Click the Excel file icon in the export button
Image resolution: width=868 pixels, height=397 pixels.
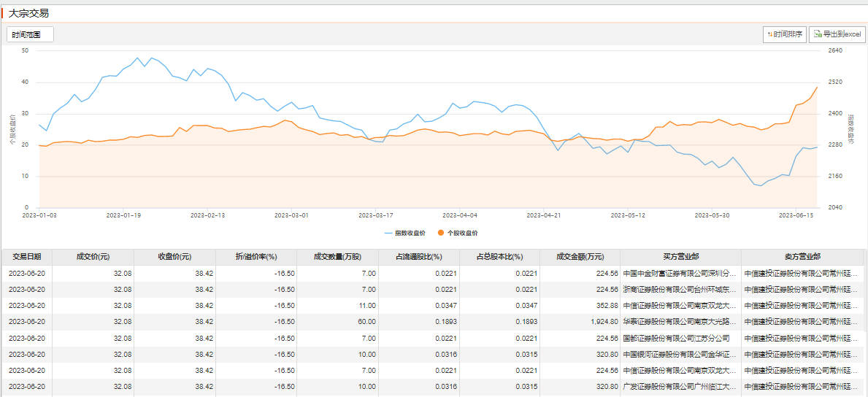[817, 34]
